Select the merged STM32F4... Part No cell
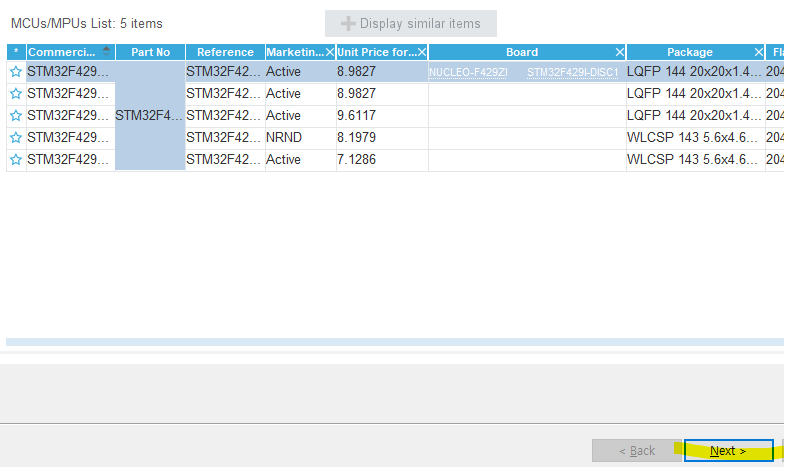The height and width of the screenshot is (467, 786). coord(150,116)
